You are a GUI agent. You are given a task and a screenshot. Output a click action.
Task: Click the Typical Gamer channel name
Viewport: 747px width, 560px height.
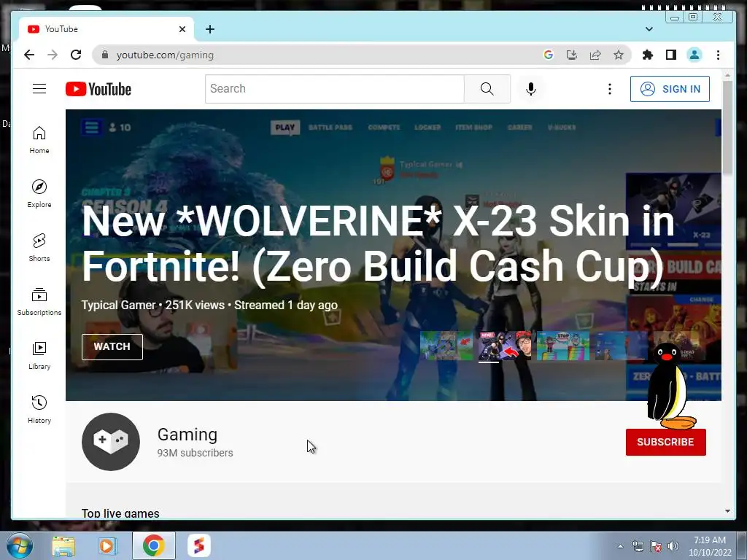(119, 305)
